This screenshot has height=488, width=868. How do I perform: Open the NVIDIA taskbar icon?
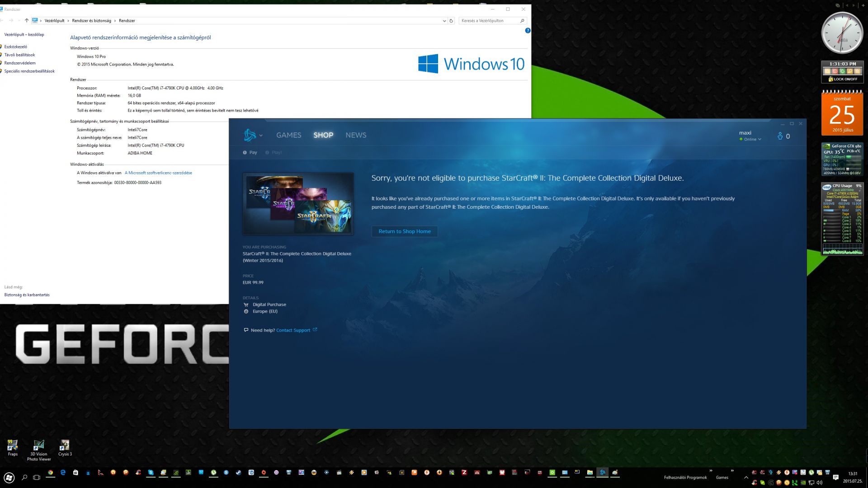176,473
